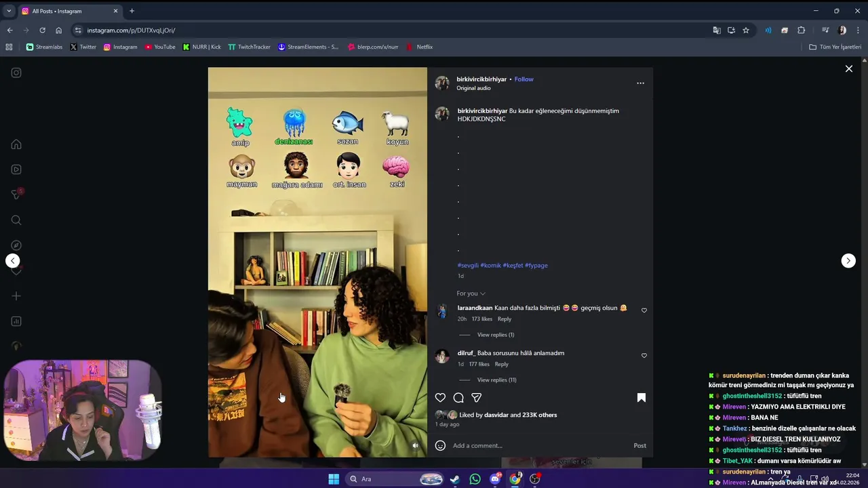
Task: Open the Twitter bookmark
Action: pos(83,47)
